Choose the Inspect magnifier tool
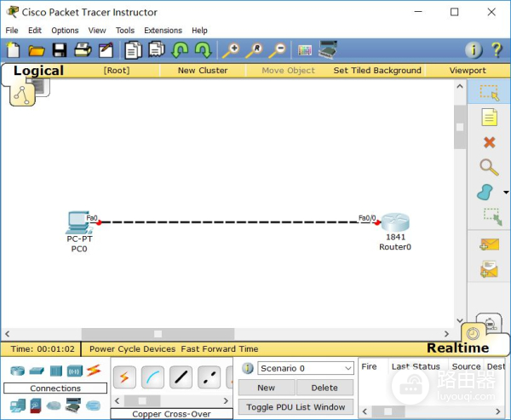Image resolution: width=511 pixels, height=420 pixels. pos(489,167)
